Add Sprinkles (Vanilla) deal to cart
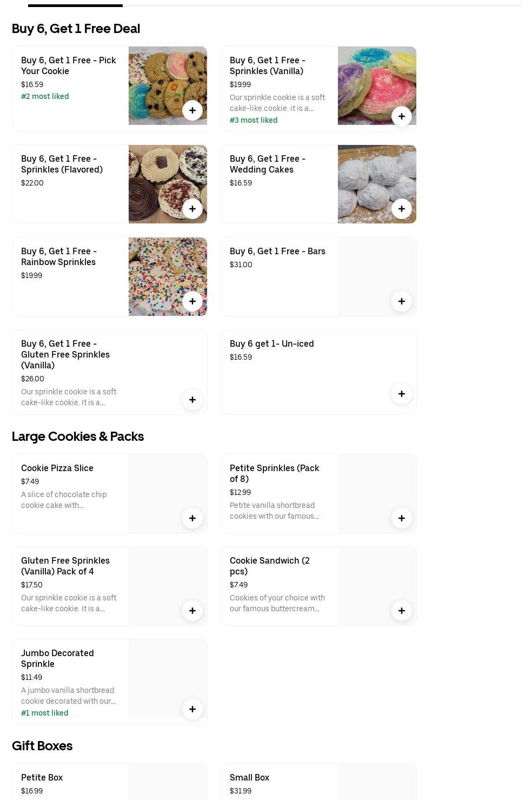Image resolution: width=532 pixels, height=800 pixels. click(401, 116)
